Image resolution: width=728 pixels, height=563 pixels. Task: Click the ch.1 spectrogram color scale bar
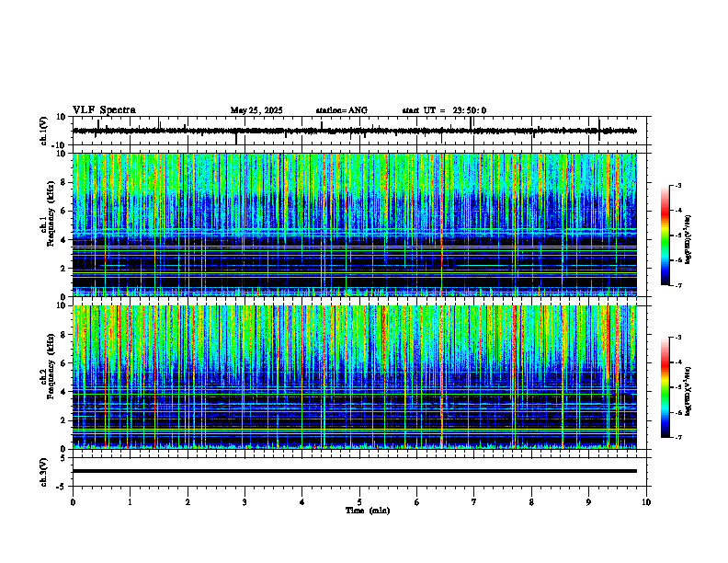click(665, 236)
